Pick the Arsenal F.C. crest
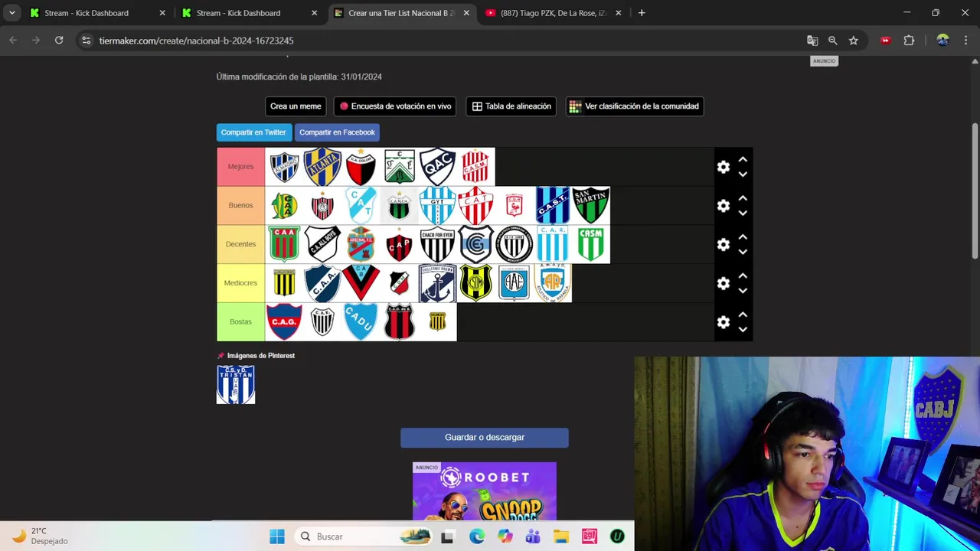This screenshot has width=980, height=551. pos(361,244)
